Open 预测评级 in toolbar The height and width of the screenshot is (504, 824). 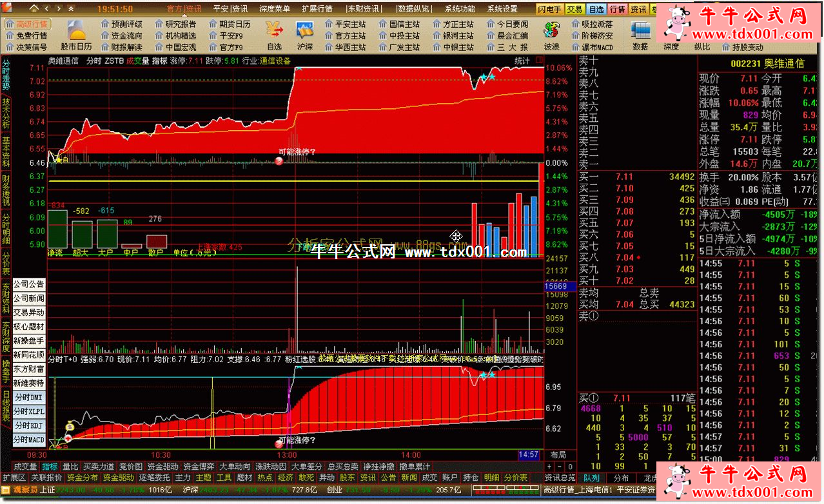point(121,24)
